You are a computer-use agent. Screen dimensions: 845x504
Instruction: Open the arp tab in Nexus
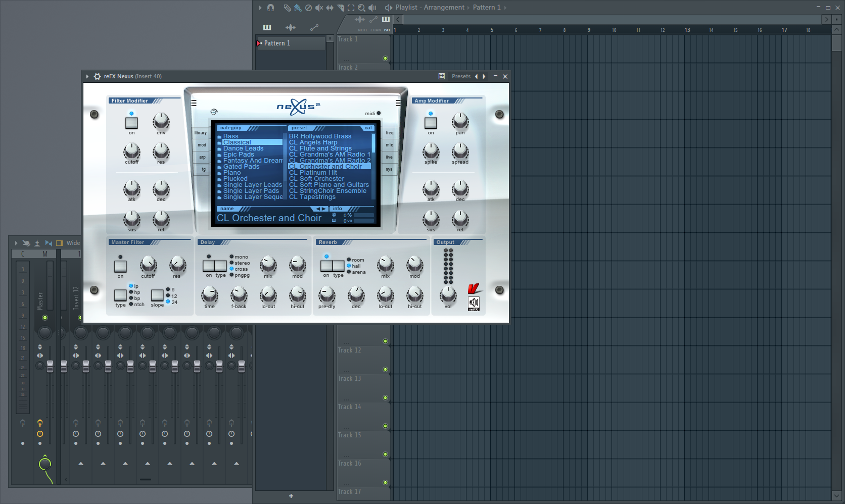(202, 157)
